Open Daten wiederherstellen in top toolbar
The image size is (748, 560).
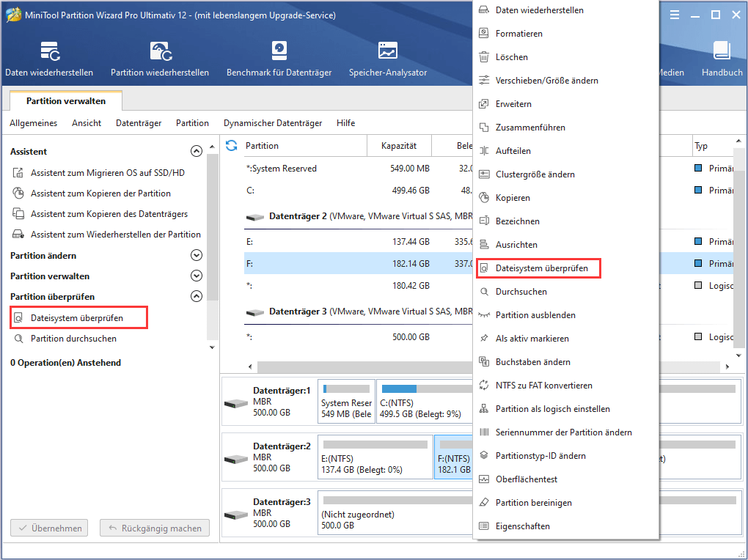[x=49, y=59]
